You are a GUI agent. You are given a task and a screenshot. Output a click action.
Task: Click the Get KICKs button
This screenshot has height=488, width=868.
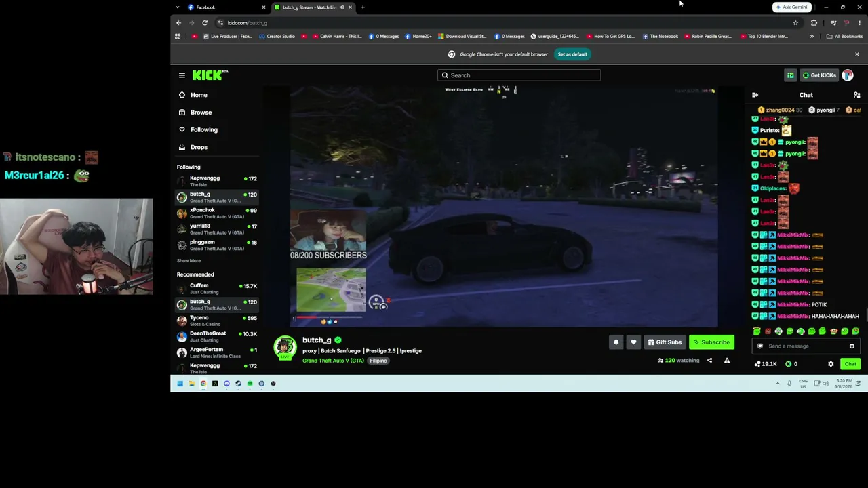(819, 75)
